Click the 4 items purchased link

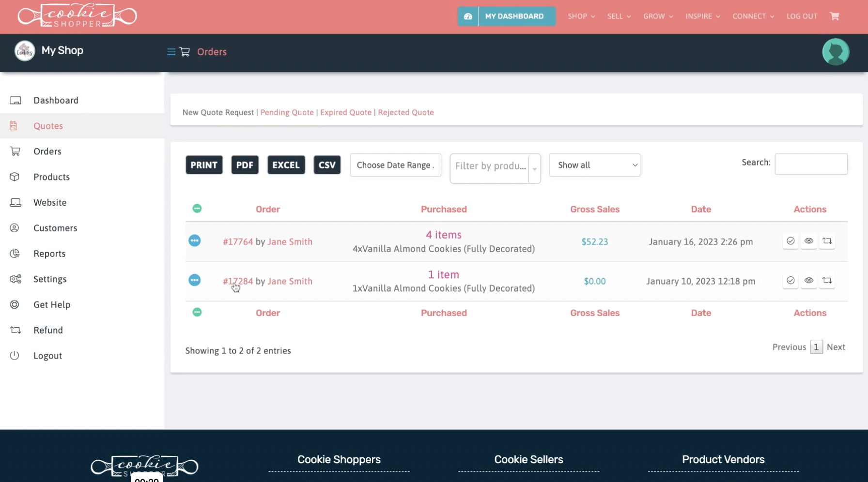[444, 235]
